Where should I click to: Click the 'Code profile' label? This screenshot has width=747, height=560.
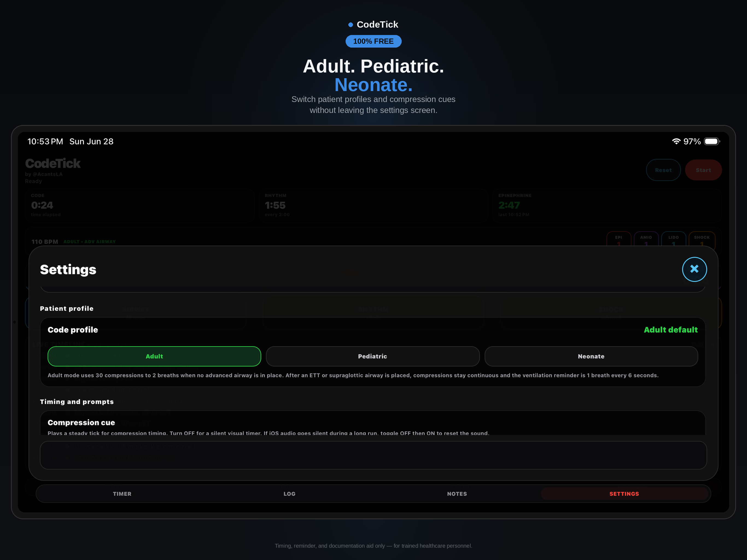click(x=73, y=330)
